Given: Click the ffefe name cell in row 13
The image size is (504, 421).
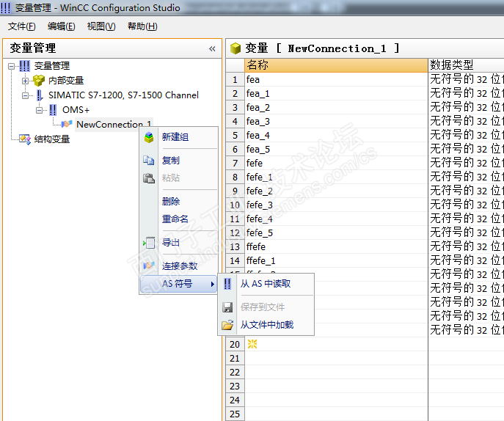Looking at the screenshot, I should point(336,247).
